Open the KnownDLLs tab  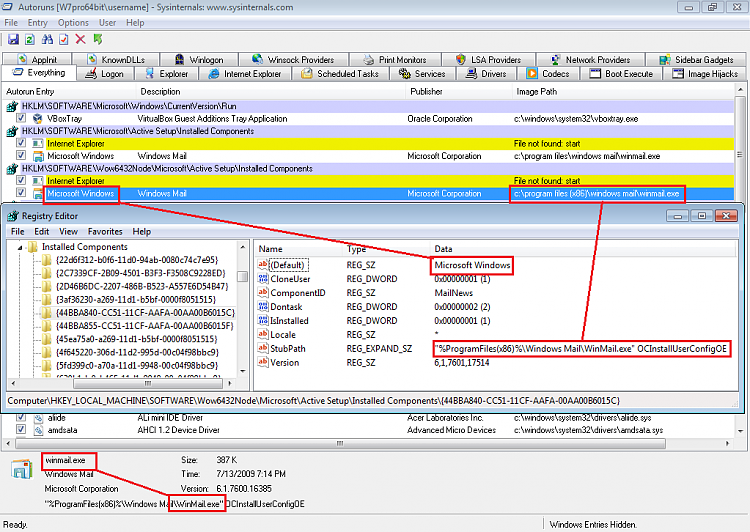pos(116,59)
